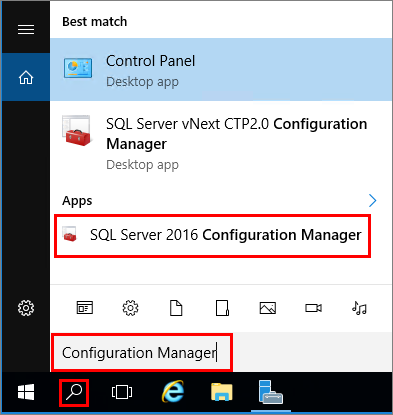The width and height of the screenshot is (393, 415).
Task: Launch Internet Explorer from the taskbar
Action: (x=173, y=391)
